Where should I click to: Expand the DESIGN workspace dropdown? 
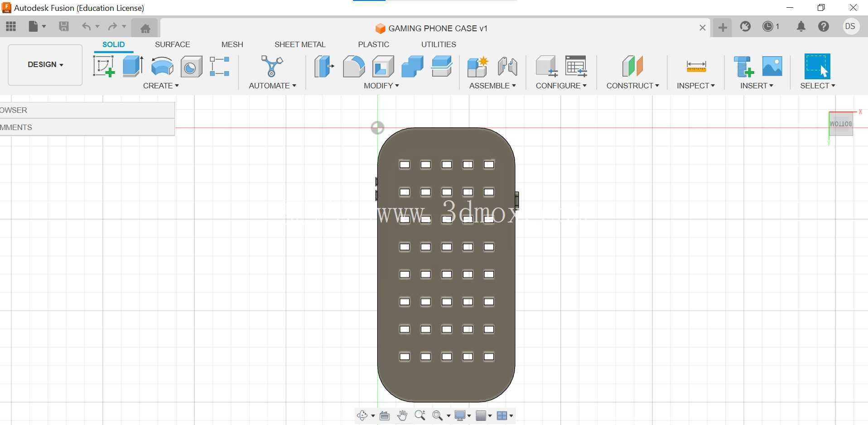coord(45,65)
